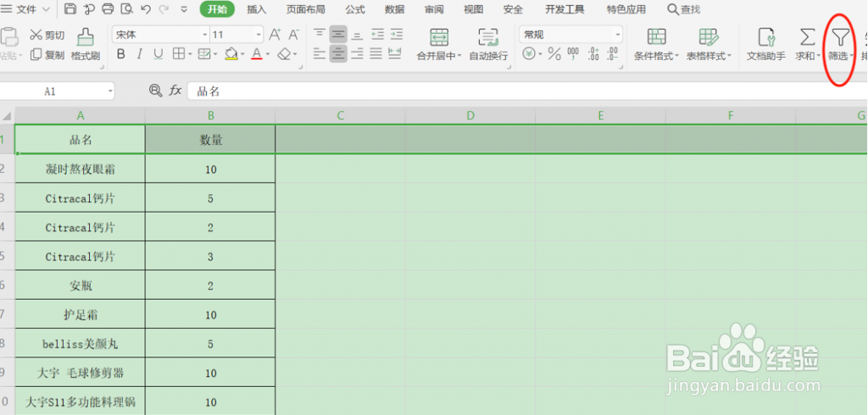Apply justified horizontal alignment
The width and height of the screenshot is (868, 415).
[376, 53]
